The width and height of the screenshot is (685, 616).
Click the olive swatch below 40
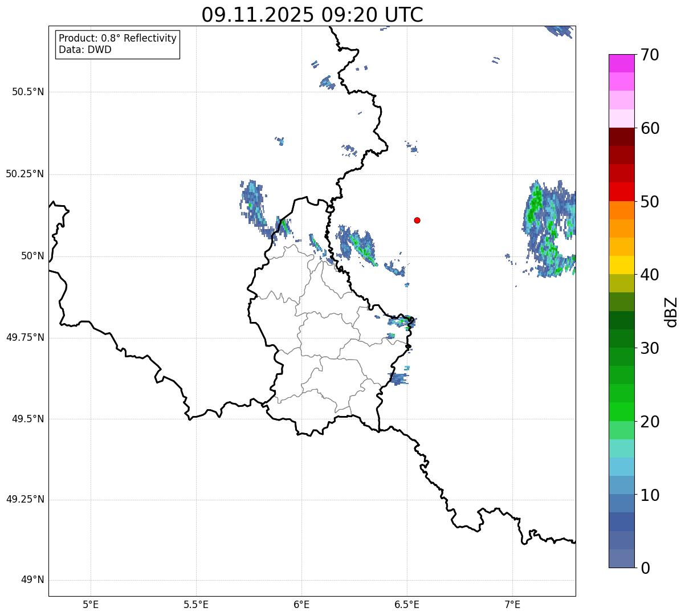(622, 283)
